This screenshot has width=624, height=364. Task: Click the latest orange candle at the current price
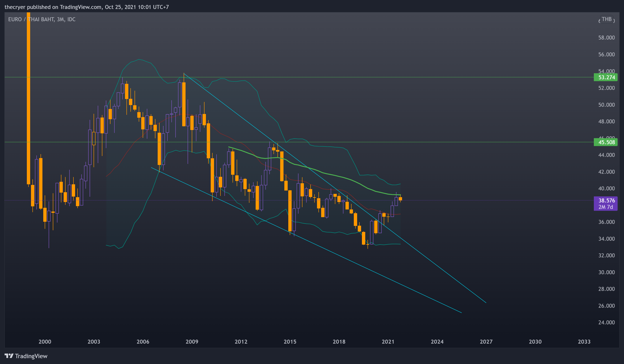pyautogui.click(x=400, y=199)
